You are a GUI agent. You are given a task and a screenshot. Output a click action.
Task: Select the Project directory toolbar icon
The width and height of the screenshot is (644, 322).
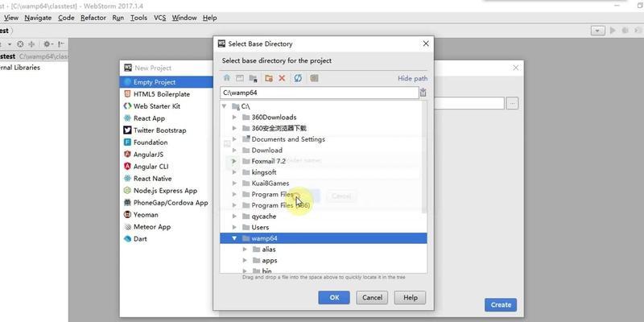[253, 78]
